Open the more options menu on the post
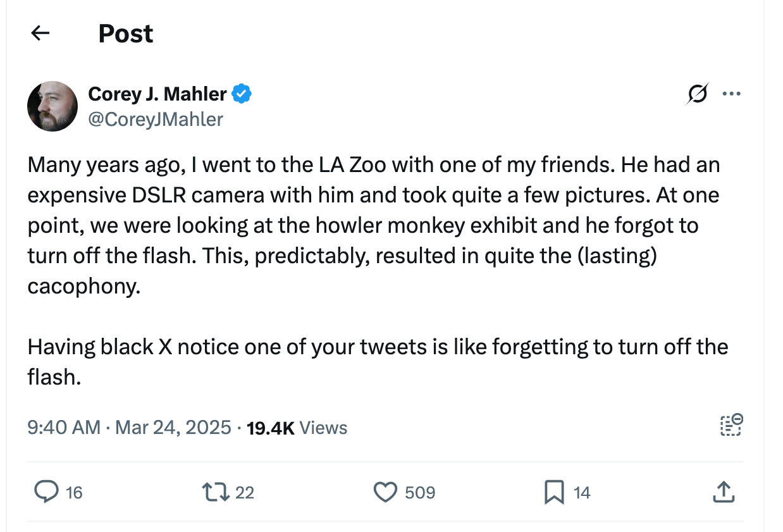This screenshot has height=532, width=783. (x=732, y=93)
